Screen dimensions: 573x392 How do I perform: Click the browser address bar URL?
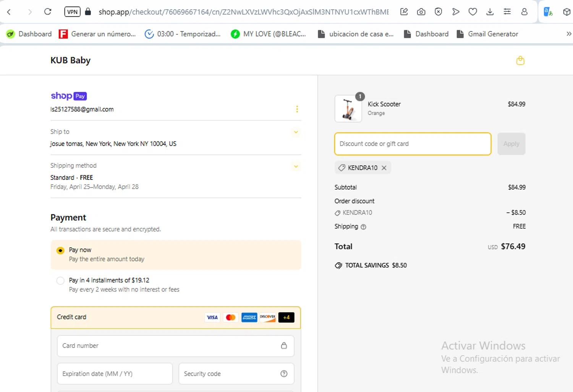click(x=243, y=12)
